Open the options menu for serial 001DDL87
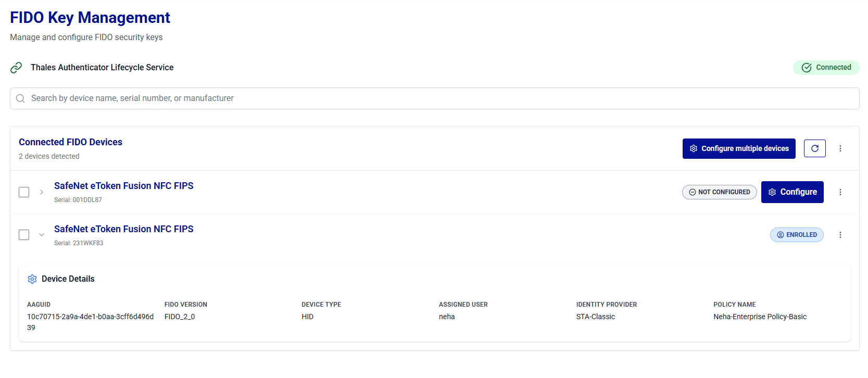Viewport: 868px width, 378px height. pos(840,192)
